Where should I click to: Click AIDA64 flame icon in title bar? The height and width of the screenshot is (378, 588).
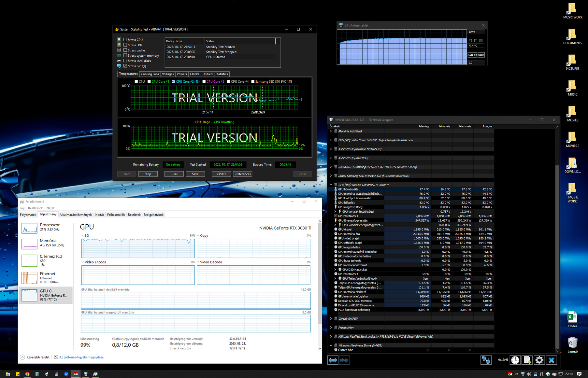(x=117, y=29)
